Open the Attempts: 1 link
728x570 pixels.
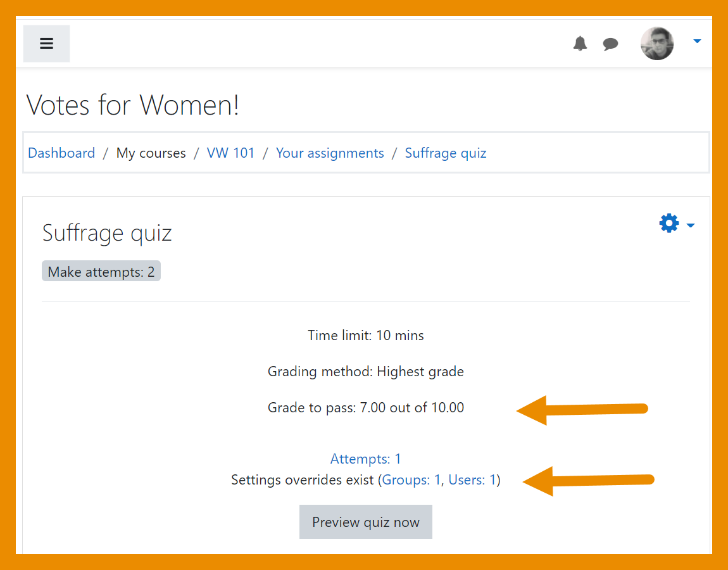[x=365, y=459]
